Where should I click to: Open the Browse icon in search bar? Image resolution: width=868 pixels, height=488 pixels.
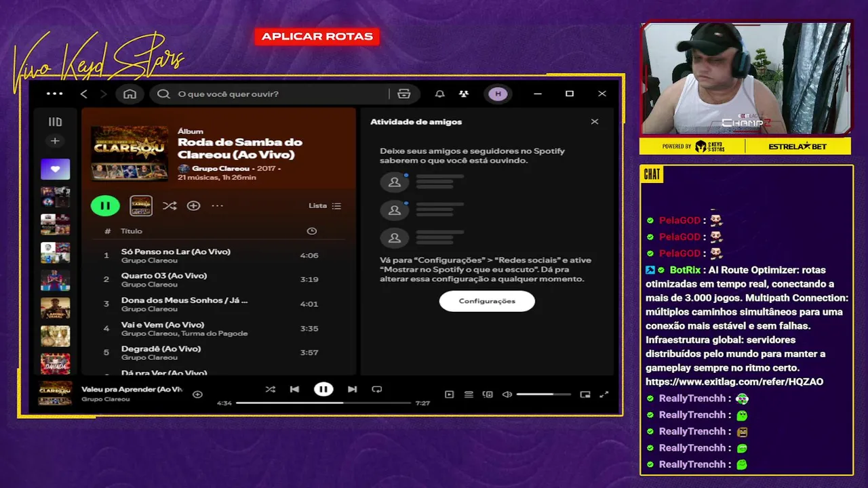click(x=404, y=94)
